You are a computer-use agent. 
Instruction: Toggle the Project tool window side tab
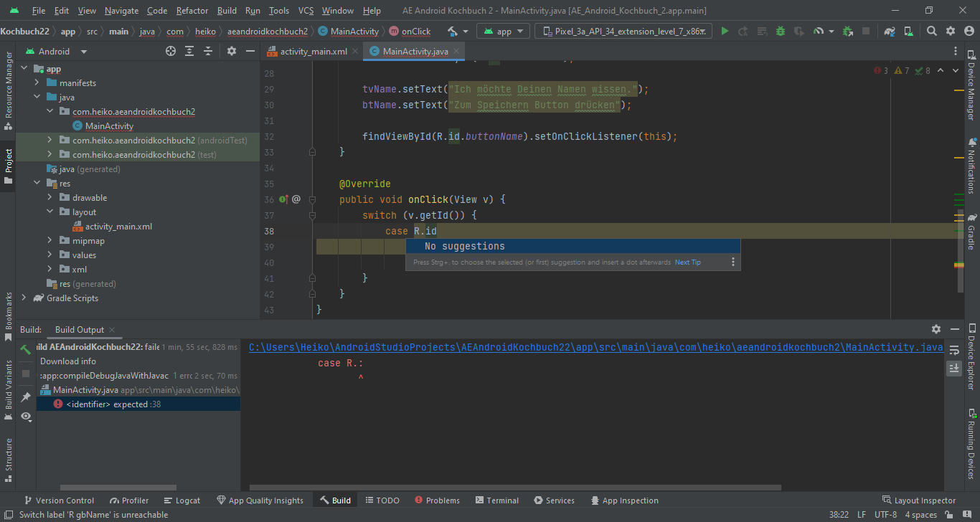(x=9, y=165)
